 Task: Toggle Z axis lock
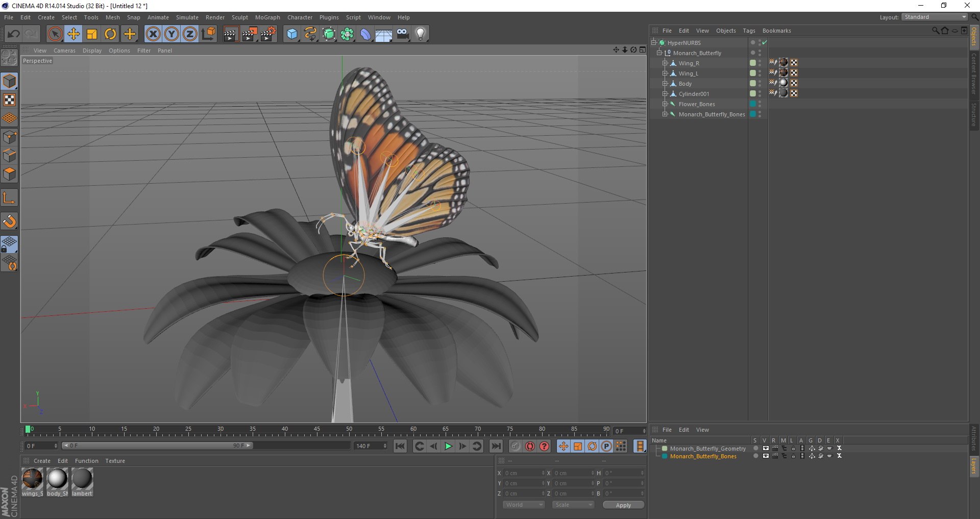pos(190,34)
